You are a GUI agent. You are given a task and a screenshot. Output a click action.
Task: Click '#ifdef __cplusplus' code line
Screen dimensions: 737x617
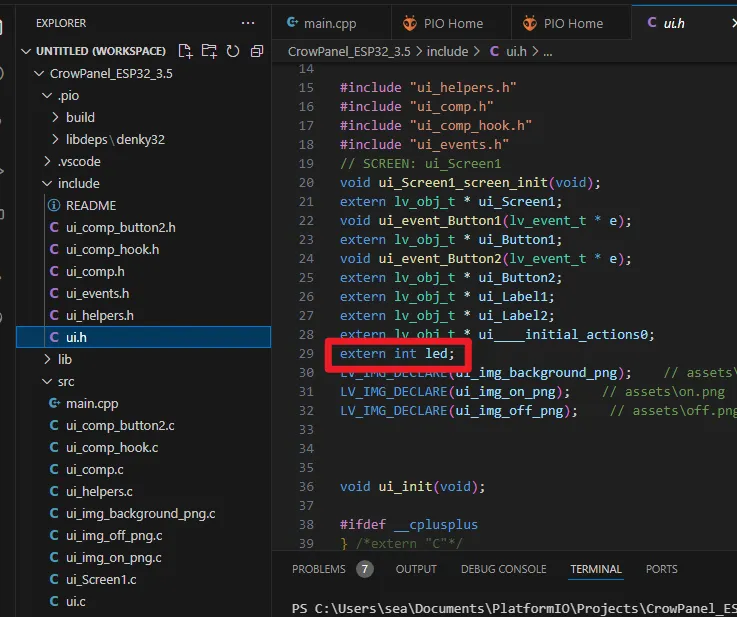pyautogui.click(x=408, y=524)
